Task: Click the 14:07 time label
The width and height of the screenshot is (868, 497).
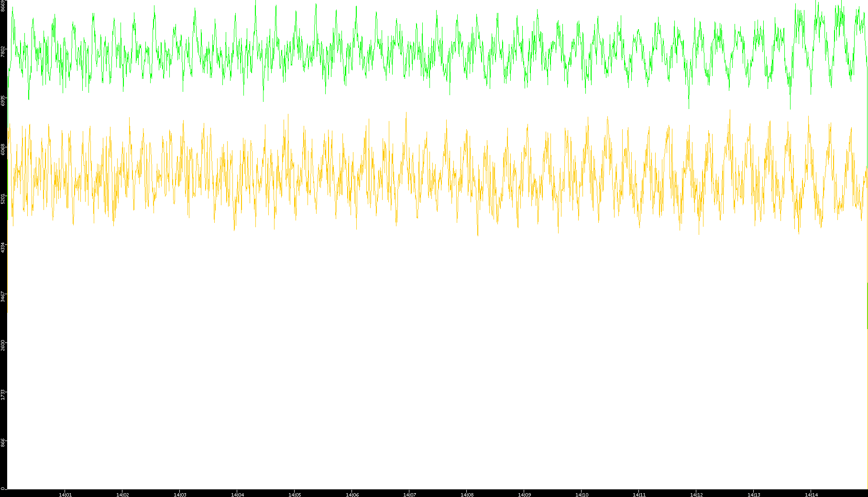Action: tap(409, 495)
